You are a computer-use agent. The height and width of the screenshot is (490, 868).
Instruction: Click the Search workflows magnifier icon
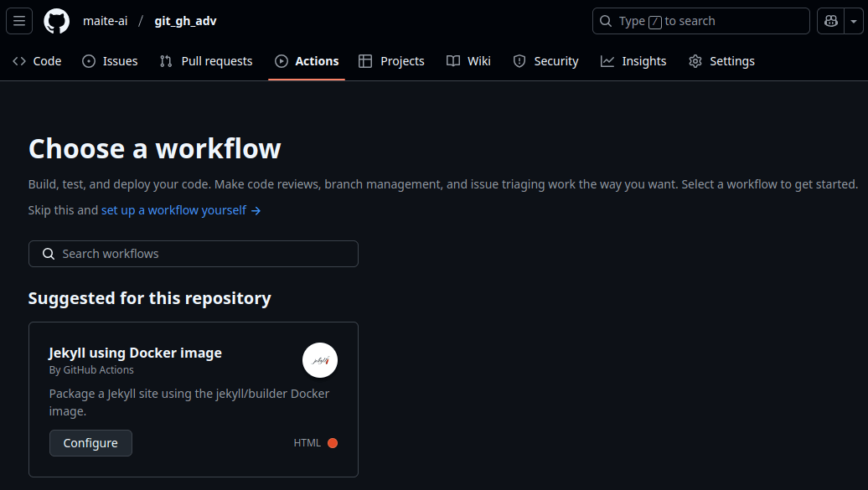49,254
